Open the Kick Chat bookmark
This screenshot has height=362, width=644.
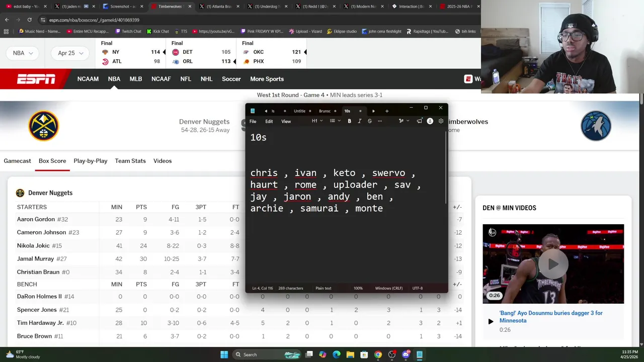pyautogui.click(x=157, y=31)
